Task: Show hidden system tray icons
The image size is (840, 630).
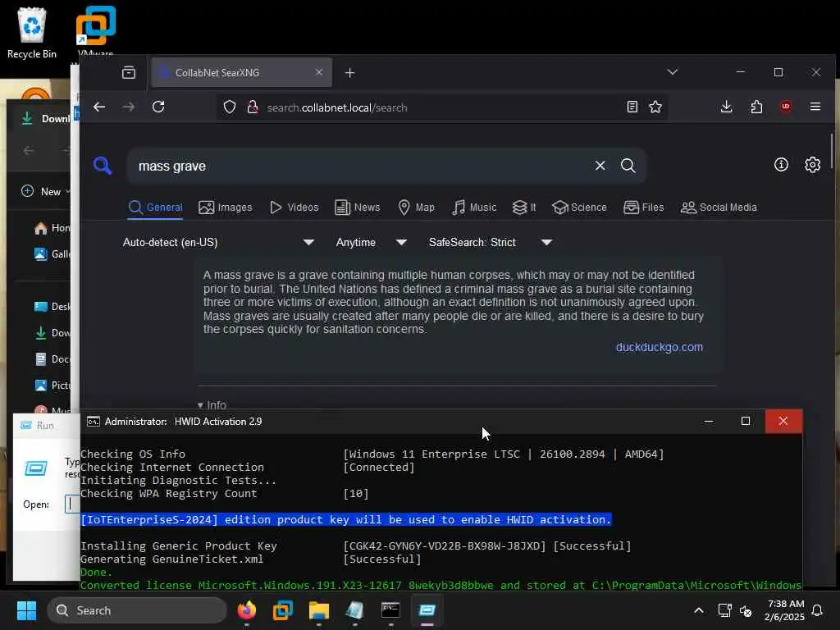Action: click(699, 610)
